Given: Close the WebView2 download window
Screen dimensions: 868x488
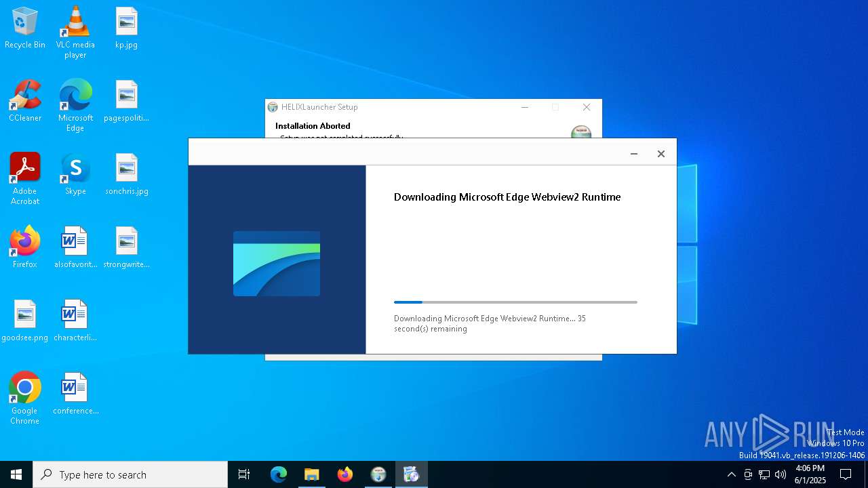Looking at the screenshot, I should click(661, 154).
